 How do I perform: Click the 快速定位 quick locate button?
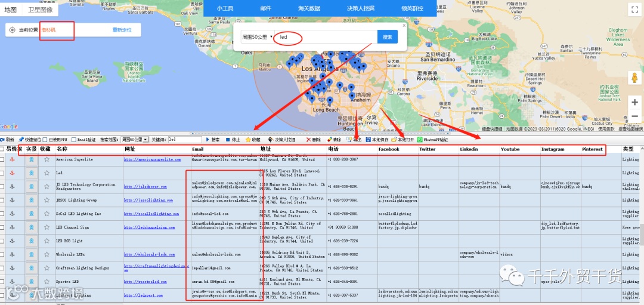point(30,140)
